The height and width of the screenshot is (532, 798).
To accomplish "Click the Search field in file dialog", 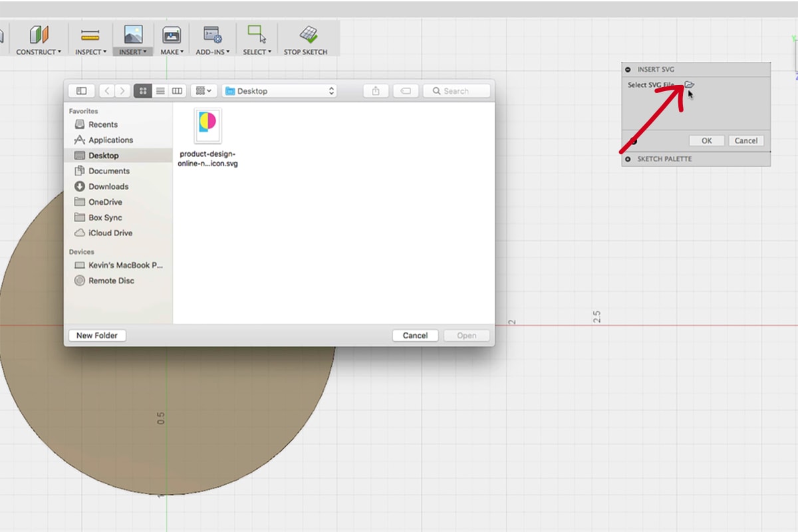I will point(457,91).
